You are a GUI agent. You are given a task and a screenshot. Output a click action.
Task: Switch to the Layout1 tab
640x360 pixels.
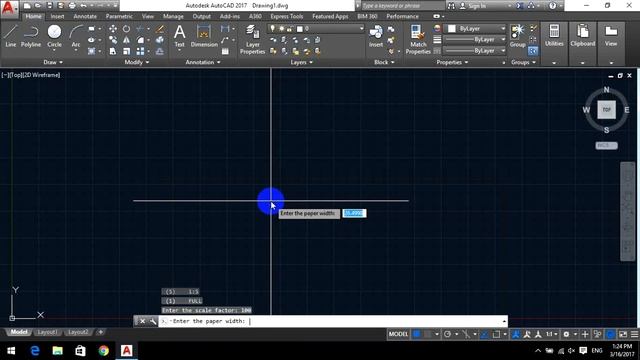click(47, 332)
